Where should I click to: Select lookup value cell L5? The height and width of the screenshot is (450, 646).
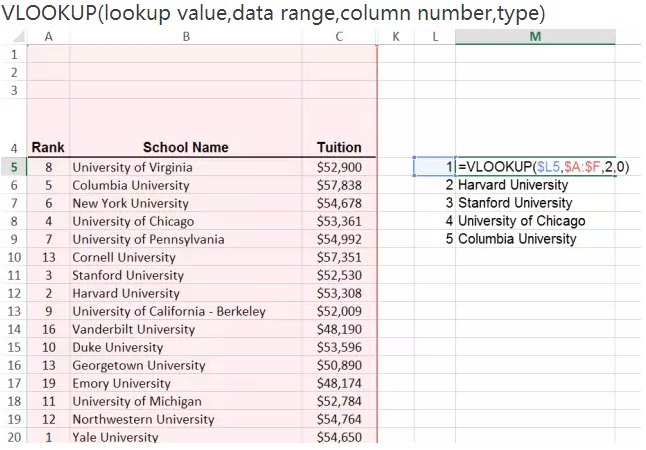434,167
